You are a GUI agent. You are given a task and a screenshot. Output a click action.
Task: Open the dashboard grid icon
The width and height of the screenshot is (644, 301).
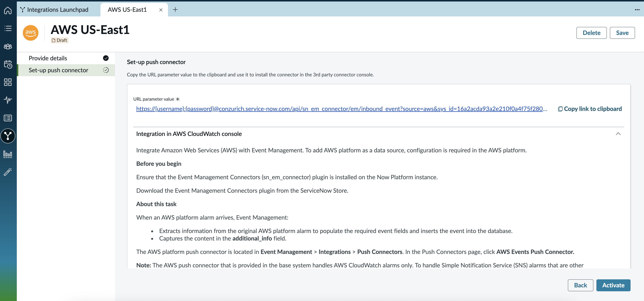(8, 82)
